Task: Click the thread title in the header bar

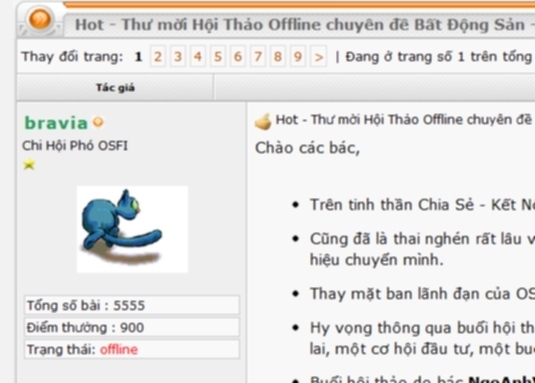Action: coord(305,25)
